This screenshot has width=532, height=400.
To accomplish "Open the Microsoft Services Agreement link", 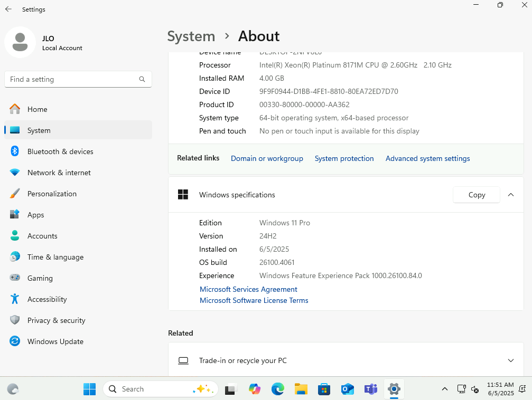I will pos(248,289).
